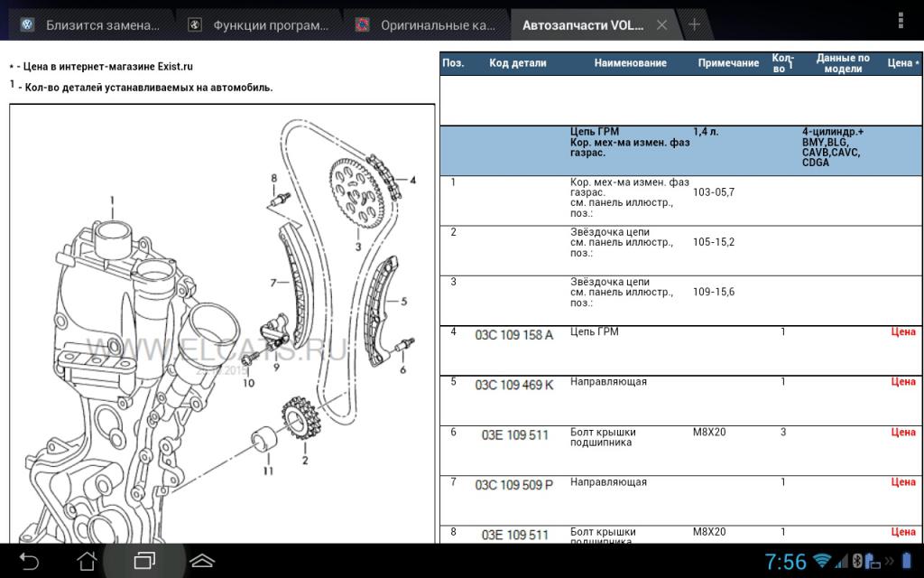Click diagram callout number 5 beside guide
This screenshot has width=924, height=578.
click(x=403, y=302)
